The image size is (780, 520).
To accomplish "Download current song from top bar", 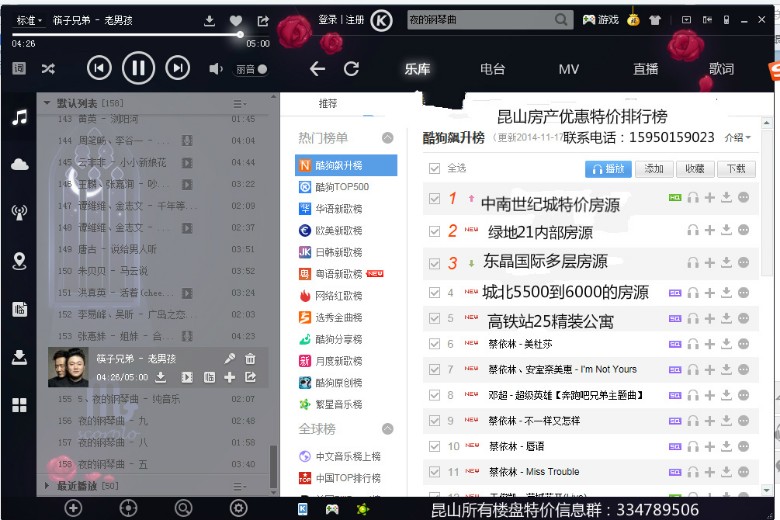I will (209, 20).
